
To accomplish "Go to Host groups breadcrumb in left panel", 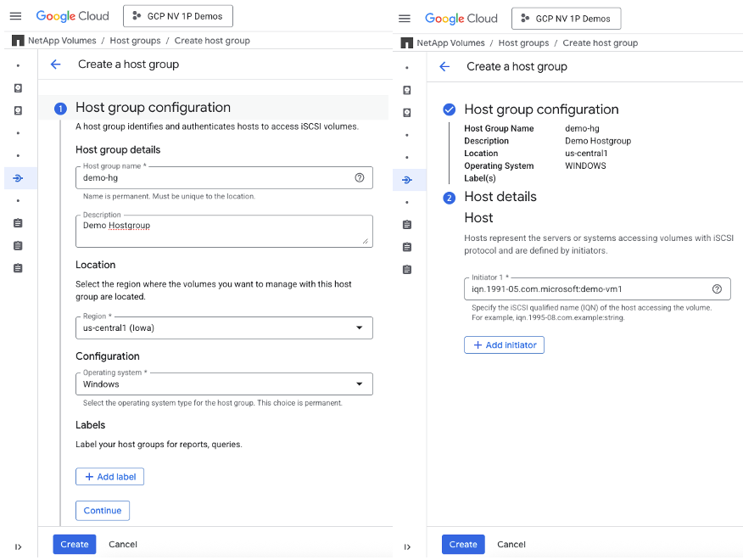I will pos(135,41).
